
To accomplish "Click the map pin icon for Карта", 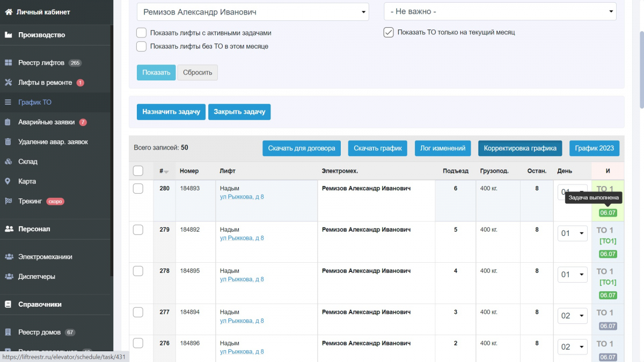I will click(8, 181).
